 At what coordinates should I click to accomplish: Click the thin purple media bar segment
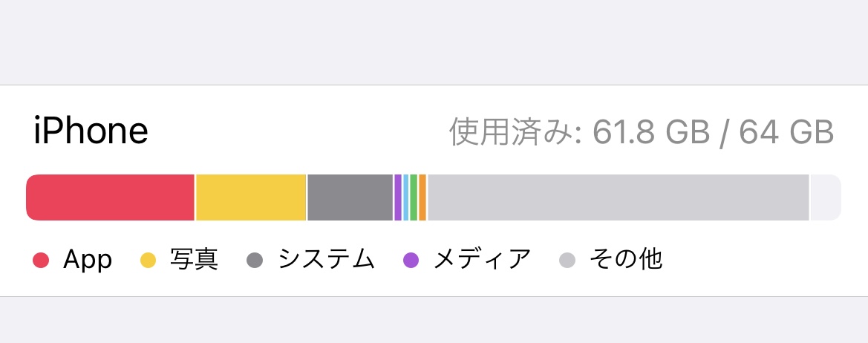(398, 197)
